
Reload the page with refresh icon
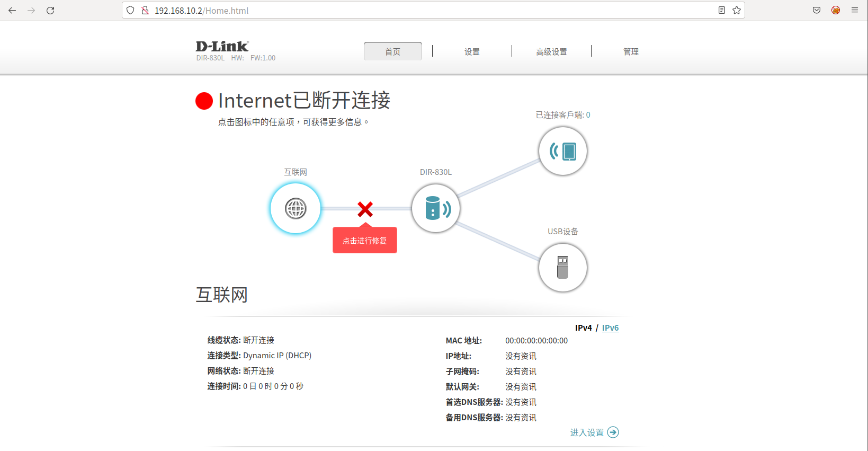[x=50, y=11]
